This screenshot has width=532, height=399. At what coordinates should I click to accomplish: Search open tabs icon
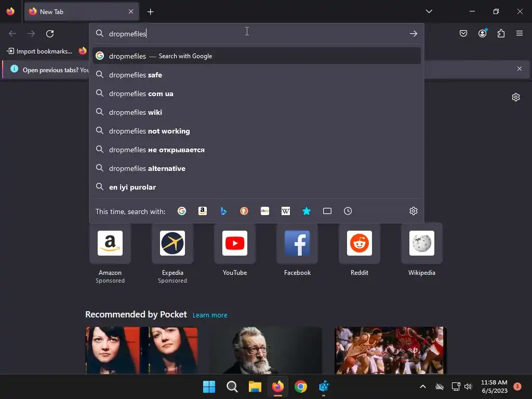(x=327, y=211)
